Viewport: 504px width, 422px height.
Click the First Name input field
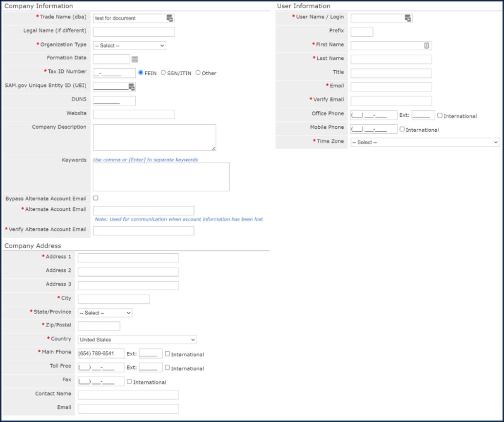(x=391, y=46)
